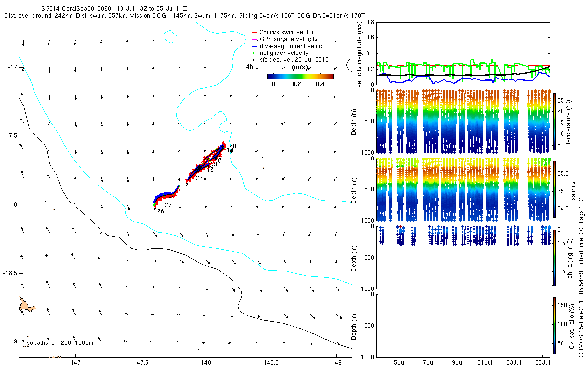
Task: Click the chl-a (mg m-3) colorbar
Action: (555, 257)
